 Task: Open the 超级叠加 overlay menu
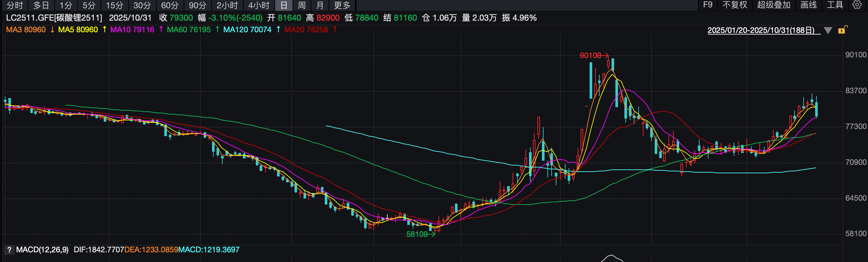pyautogui.click(x=774, y=5)
